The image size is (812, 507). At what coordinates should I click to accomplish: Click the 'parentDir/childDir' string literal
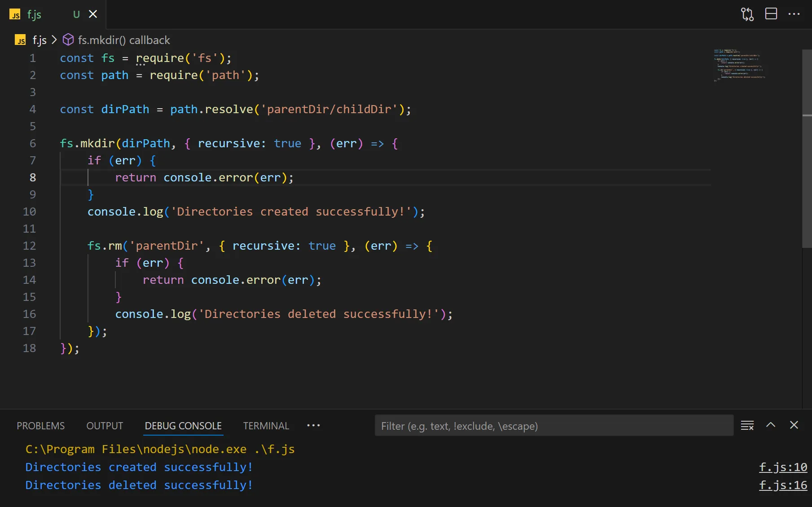(x=329, y=110)
